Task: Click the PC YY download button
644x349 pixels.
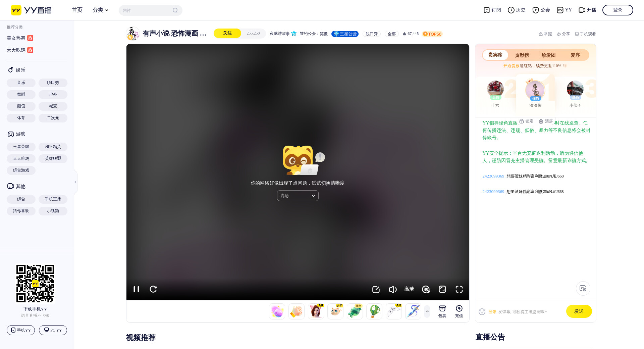Action: tap(53, 330)
